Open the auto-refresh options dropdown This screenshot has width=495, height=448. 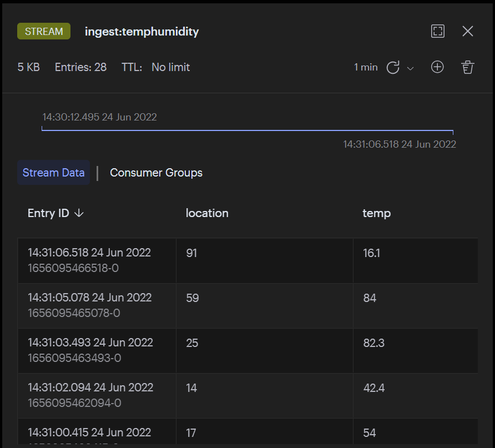point(411,68)
